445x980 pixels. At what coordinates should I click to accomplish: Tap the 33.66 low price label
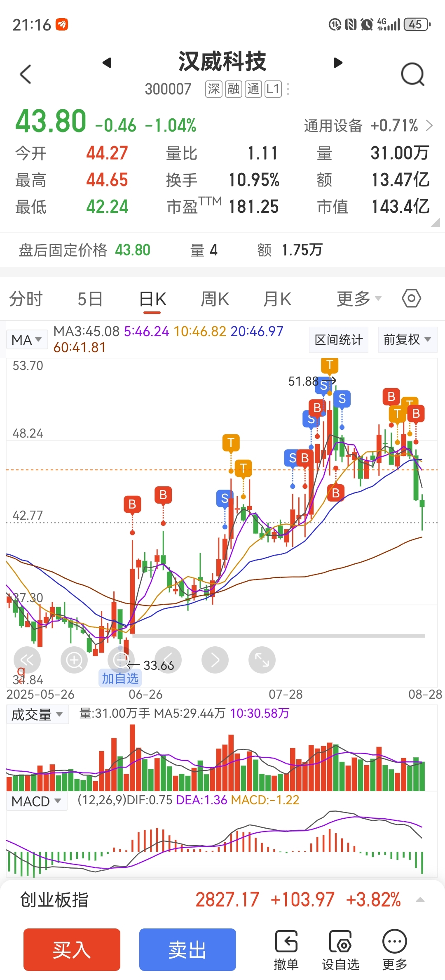coord(159,665)
